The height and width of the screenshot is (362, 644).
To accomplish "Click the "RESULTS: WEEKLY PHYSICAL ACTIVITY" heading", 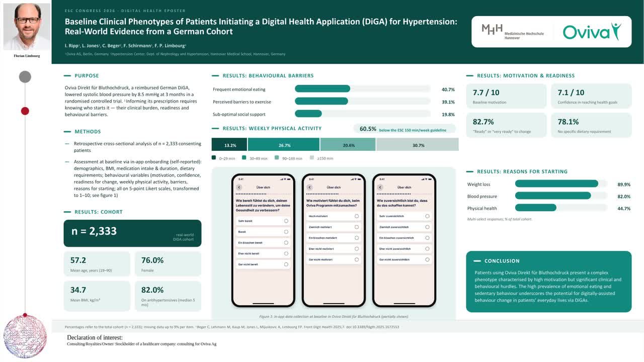I will point(272,128).
